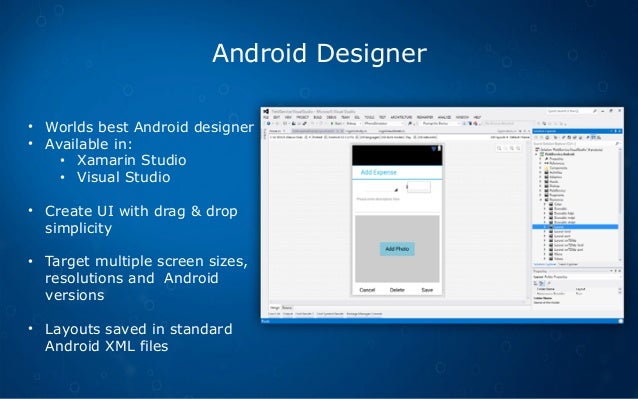This screenshot has height=399, width=638.
Task: Click the Add Photo button
Action: tap(397, 249)
